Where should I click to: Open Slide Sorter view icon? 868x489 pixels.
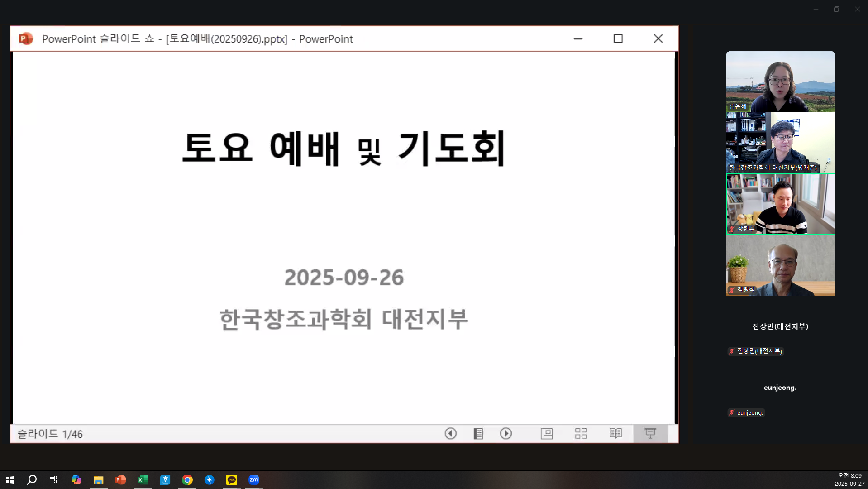point(581,434)
